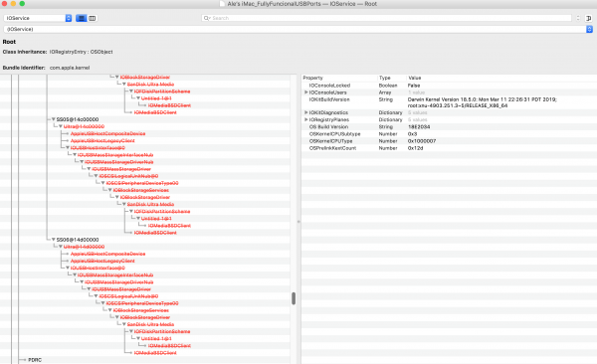The height and width of the screenshot is (364, 597).
Task: Click the registry tree vertical scrollbar thumb
Action: pos(294,298)
